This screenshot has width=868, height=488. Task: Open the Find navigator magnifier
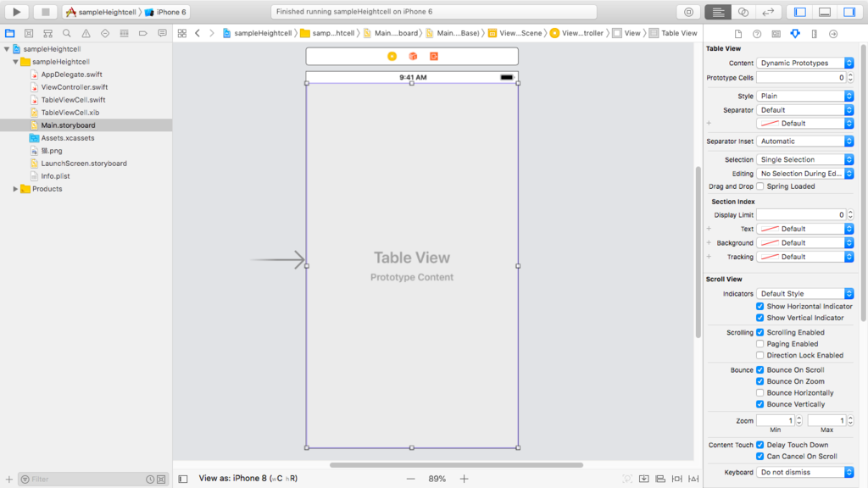[x=67, y=34]
